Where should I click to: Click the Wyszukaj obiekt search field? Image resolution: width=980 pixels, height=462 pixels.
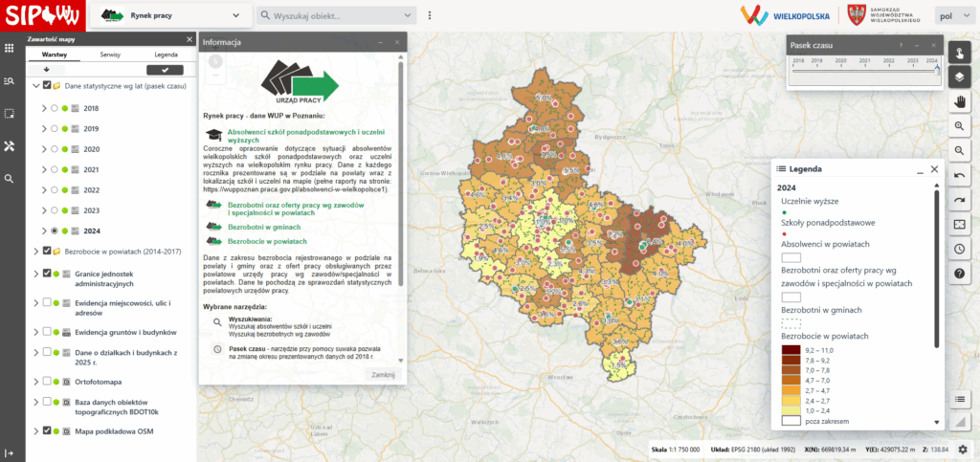click(x=336, y=15)
